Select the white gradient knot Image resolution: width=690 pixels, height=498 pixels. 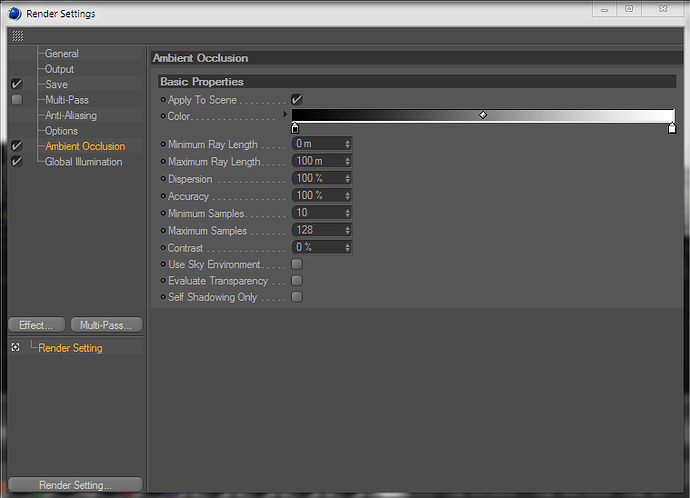(x=672, y=128)
